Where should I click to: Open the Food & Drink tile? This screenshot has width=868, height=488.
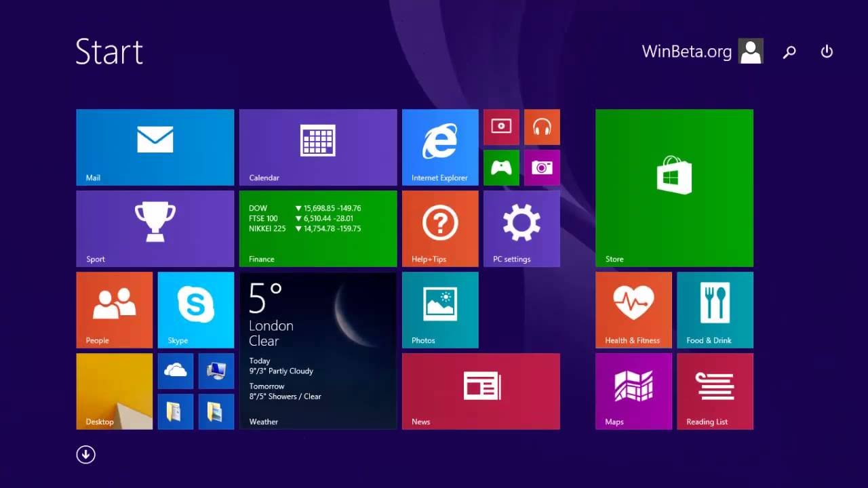coord(715,310)
